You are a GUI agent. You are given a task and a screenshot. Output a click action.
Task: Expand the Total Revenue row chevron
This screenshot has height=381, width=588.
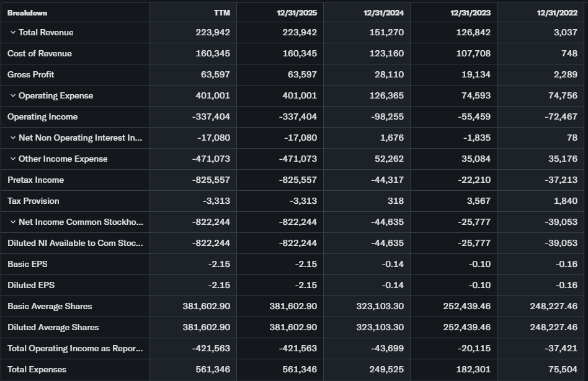pos(13,33)
